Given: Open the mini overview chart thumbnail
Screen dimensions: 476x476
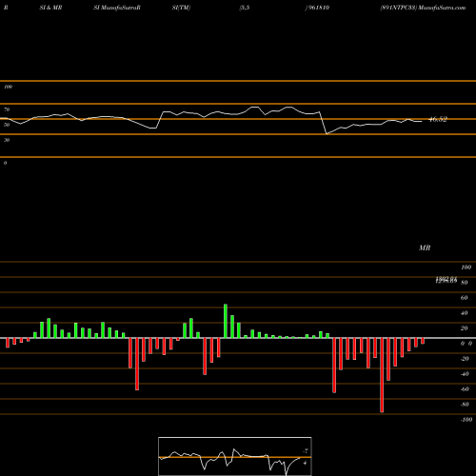Looking at the screenshot, I should click(x=235, y=456).
